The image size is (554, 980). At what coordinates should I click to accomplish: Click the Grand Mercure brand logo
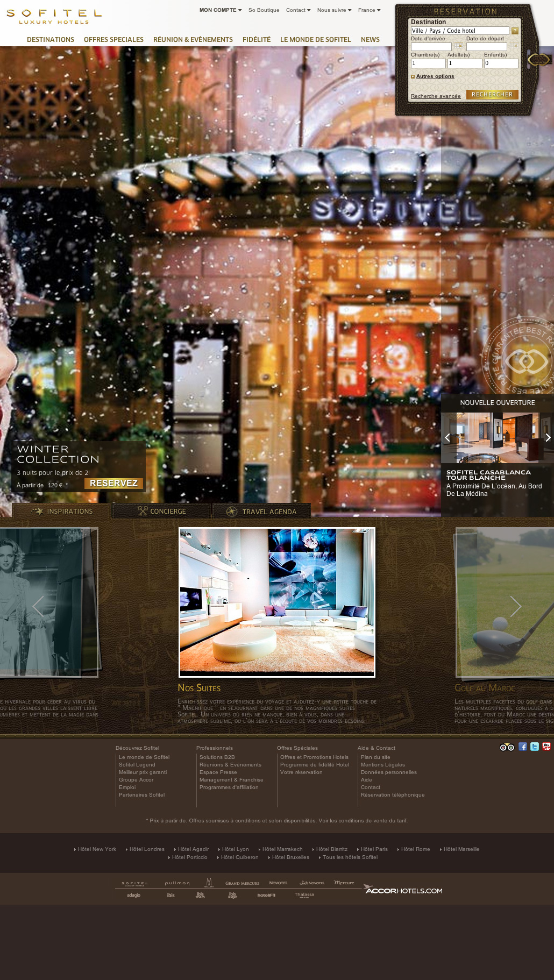[242, 883]
